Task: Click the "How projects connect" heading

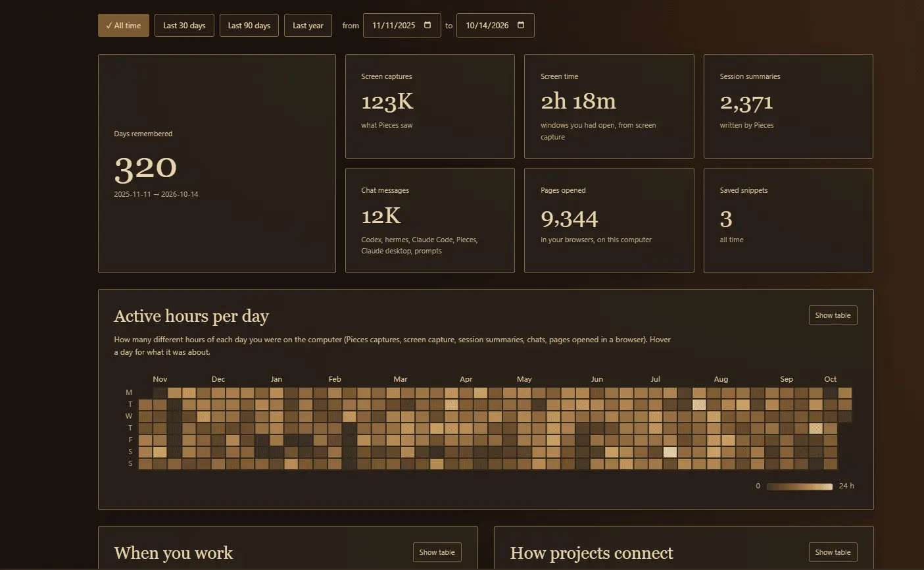Action: pyautogui.click(x=592, y=553)
